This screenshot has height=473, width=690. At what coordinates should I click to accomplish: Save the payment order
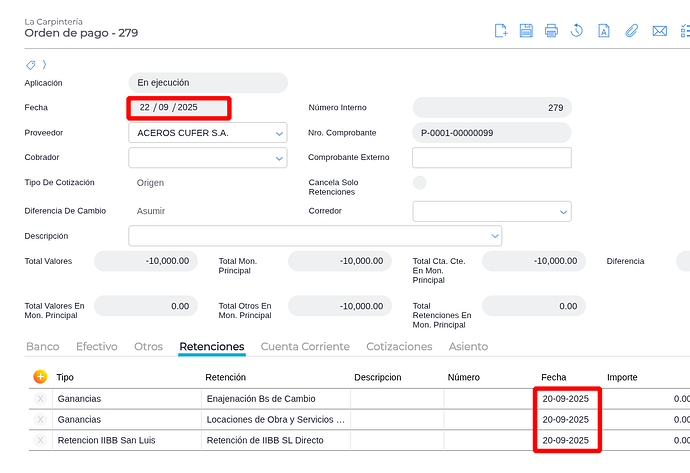point(527,31)
